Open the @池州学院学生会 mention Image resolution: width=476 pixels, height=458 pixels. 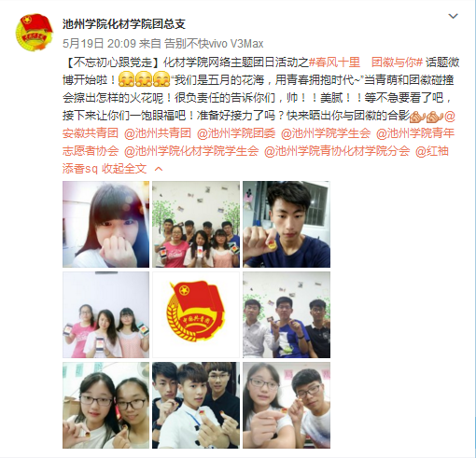(326, 133)
